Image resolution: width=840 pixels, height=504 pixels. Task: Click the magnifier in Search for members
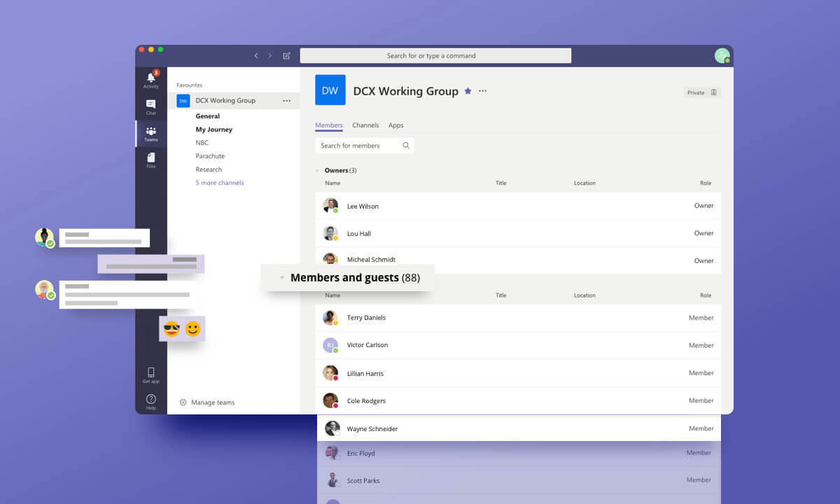(x=406, y=146)
